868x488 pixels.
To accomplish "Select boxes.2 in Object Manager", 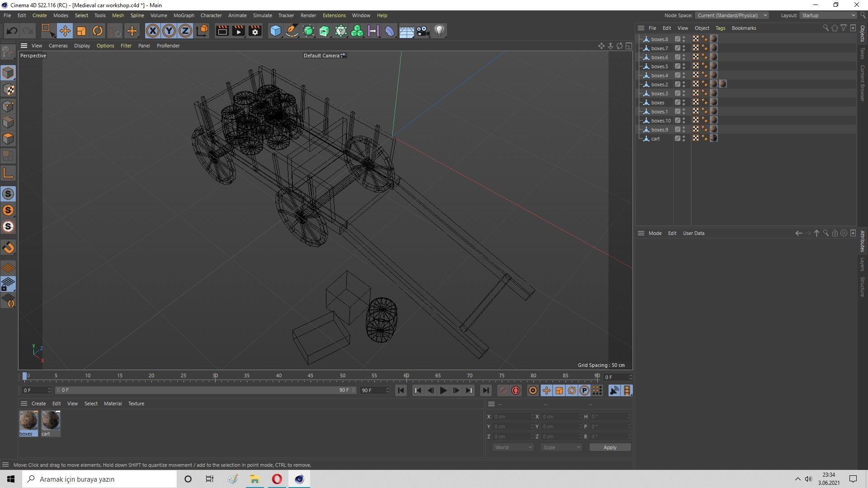I will [x=660, y=84].
